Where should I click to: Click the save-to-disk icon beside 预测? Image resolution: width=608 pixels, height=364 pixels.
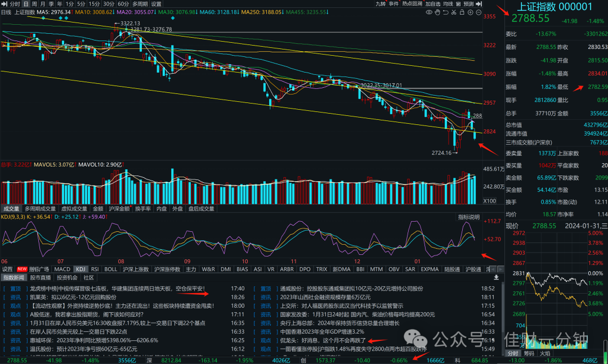(458, 4)
